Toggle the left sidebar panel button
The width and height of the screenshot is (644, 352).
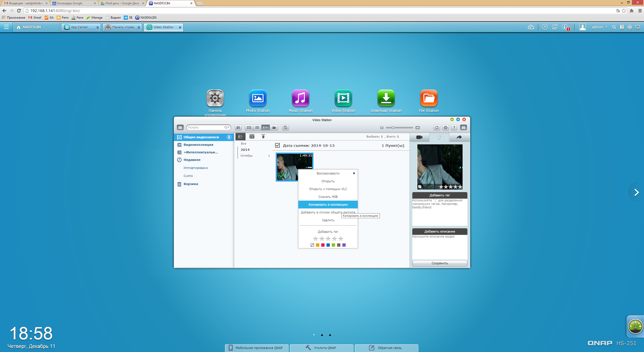click(180, 128)
